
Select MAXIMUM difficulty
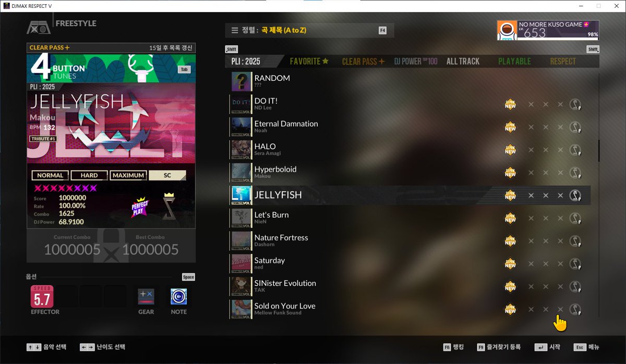128,175
